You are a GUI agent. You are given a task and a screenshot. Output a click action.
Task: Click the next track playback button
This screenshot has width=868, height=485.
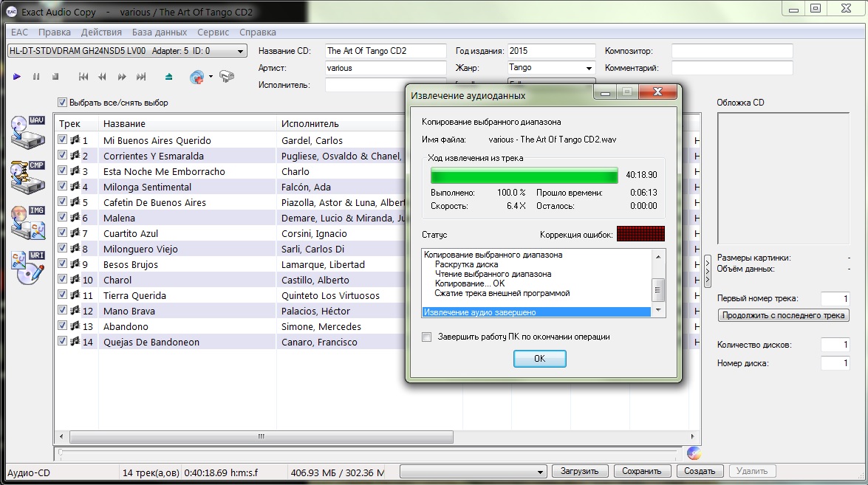141,77
